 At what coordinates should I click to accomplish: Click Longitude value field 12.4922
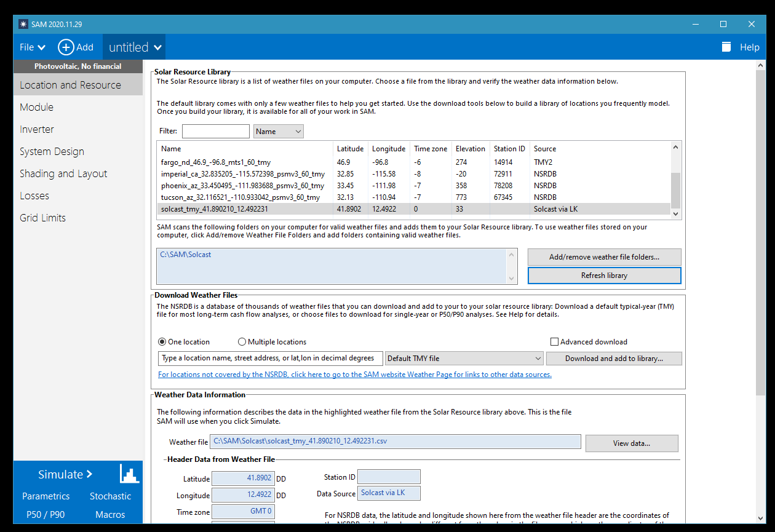243,494
